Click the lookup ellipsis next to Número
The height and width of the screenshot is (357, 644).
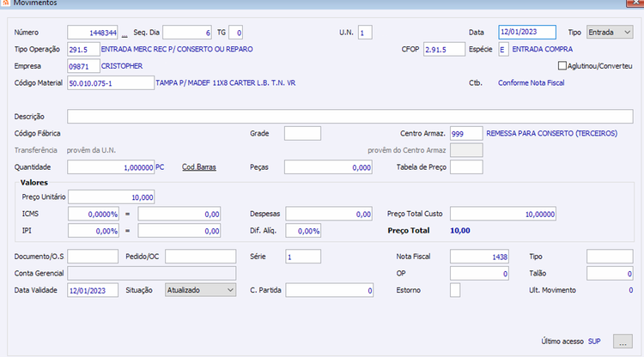tap(125, 34)
